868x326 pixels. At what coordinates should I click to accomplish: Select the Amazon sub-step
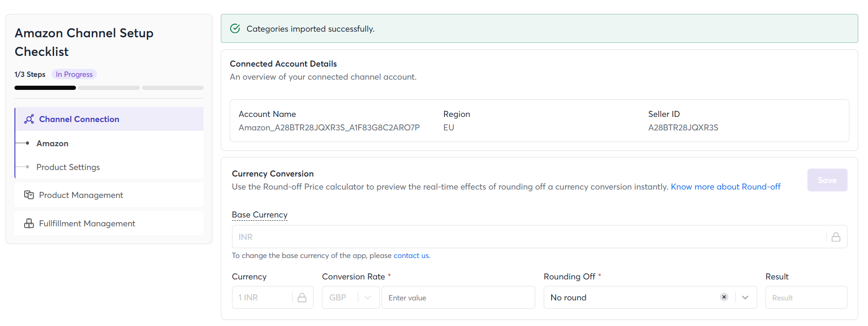53,143
